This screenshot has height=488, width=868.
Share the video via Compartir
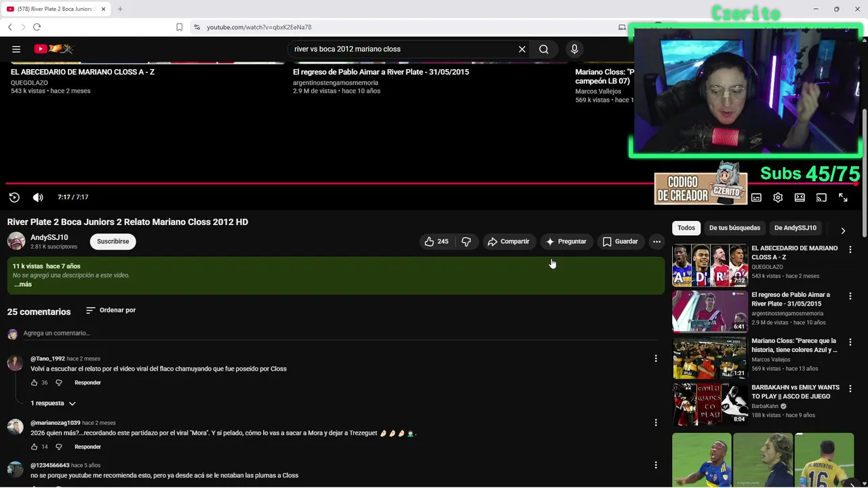click(509, 241)
